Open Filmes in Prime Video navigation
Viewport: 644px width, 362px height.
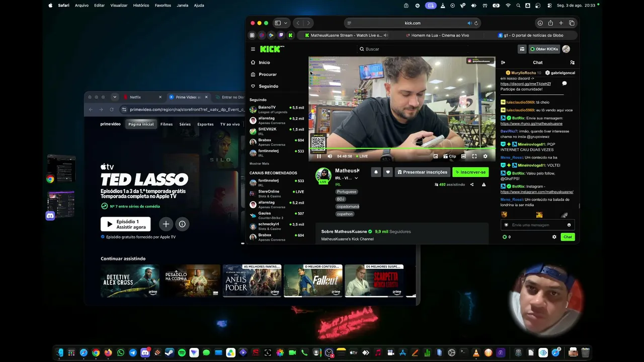[167, 124]
